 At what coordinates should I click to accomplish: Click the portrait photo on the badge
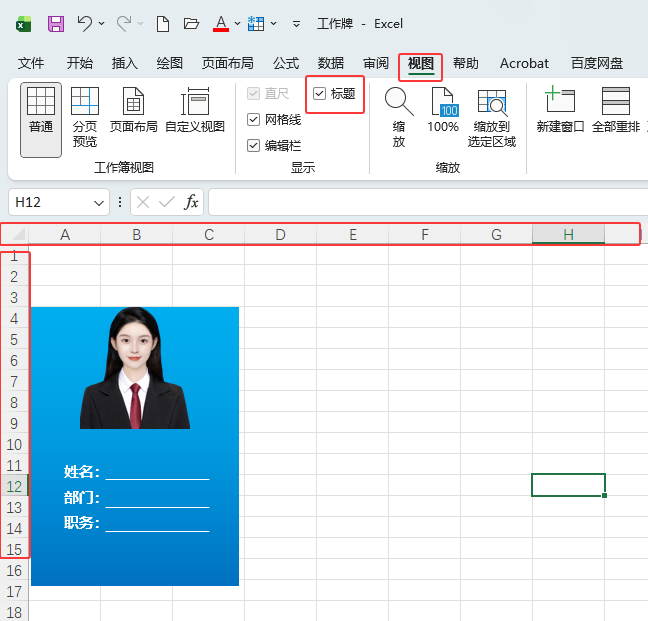135,368
